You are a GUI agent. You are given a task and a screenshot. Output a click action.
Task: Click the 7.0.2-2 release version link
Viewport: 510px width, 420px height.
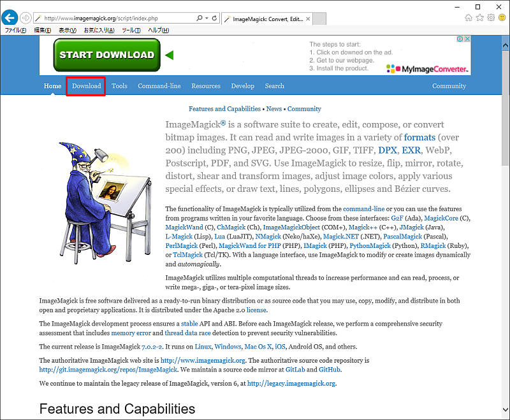(152, 347)
